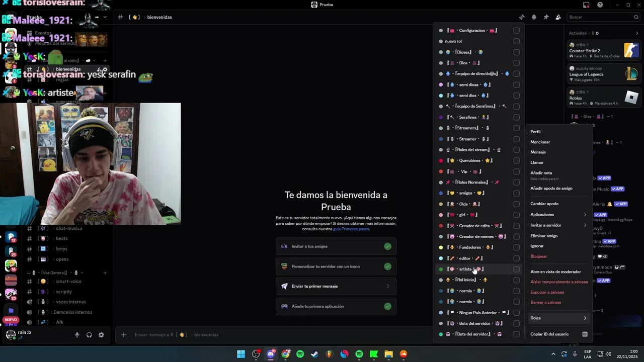644x362 pixels.
Task: Open the guía Primeros pasos link
Action: (x=351, y=229)
